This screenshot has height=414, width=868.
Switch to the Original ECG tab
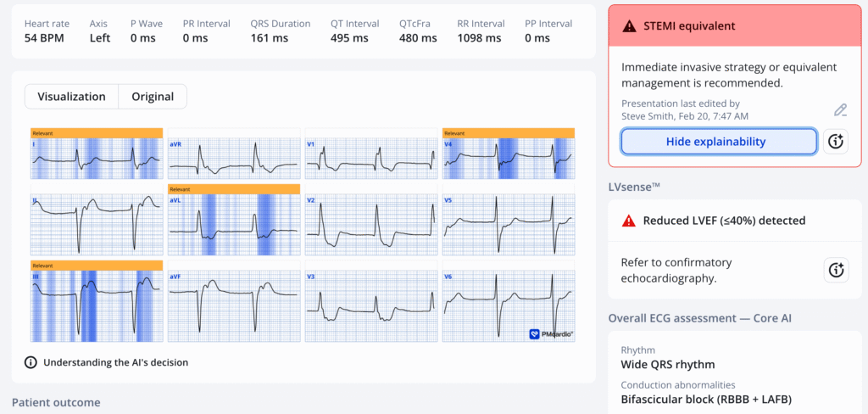[153, 97]
